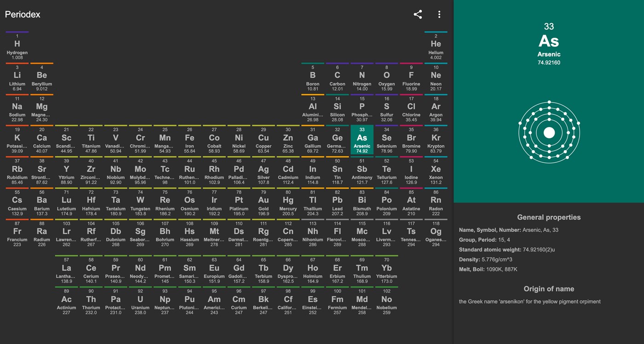This screenshot has width=644, height=344.
Task: Click the atomic weight value 74.92160
Action: pos(549,62)
